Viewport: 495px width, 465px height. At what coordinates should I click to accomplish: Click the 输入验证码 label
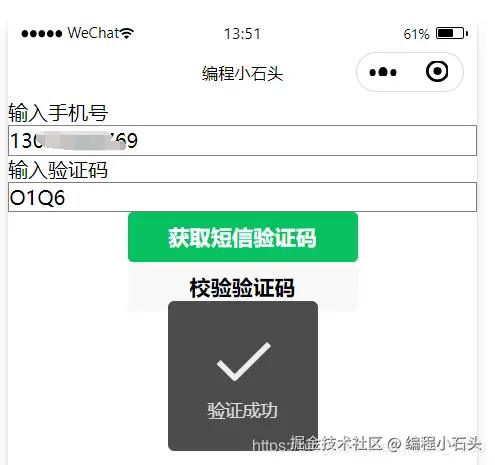[58, 170]
